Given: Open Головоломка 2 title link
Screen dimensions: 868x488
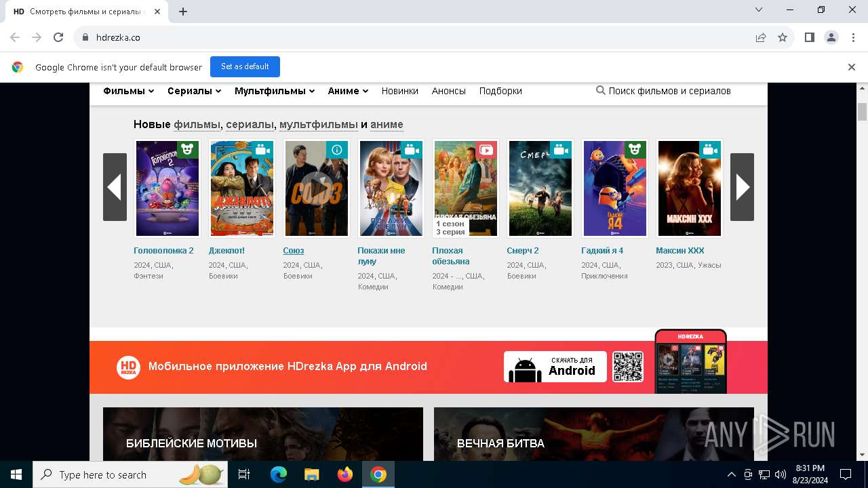Looking at the screenshot, I should 163,251.
